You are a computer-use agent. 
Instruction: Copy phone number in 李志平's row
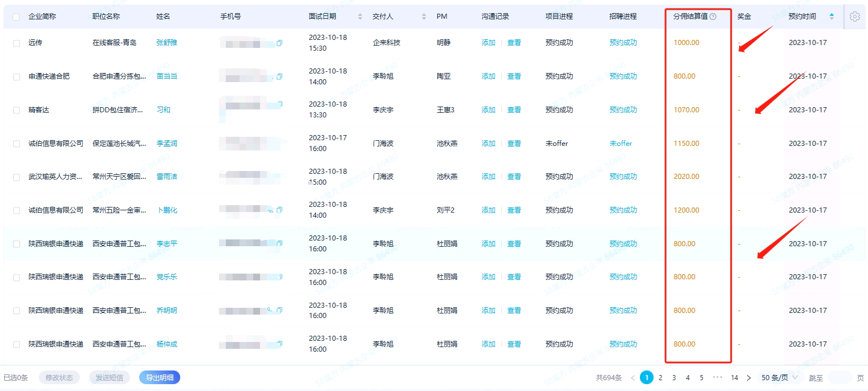coord(279,243)
